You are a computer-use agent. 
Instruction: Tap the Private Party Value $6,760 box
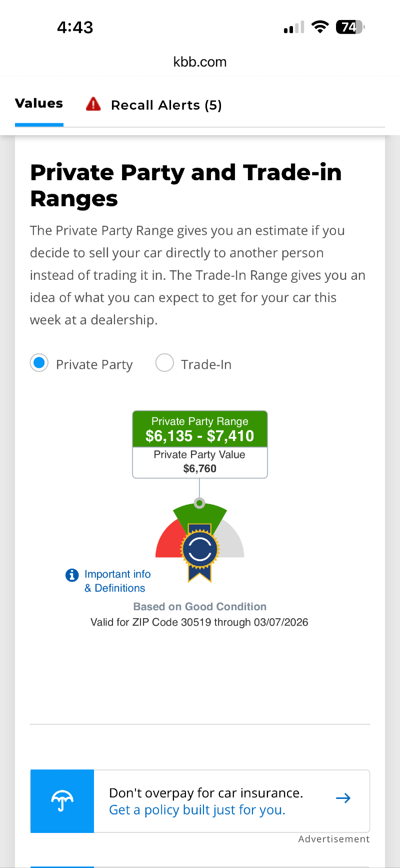coord(200,462)
